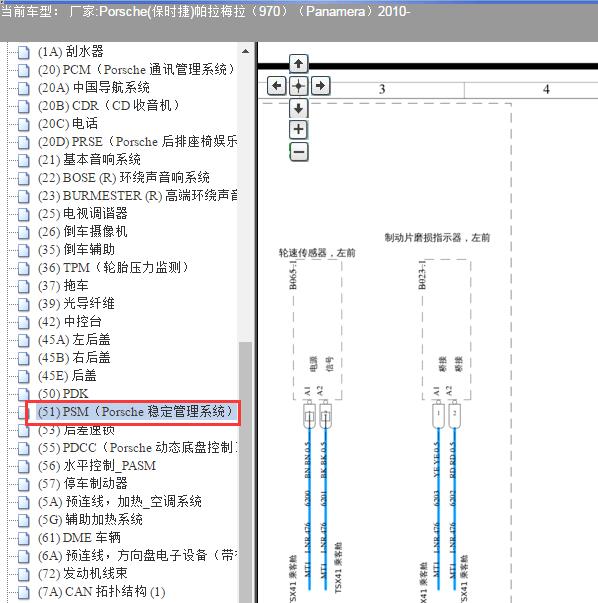The image size is (598, 603).
Task: Click the page icon beside (20B) CDR
Action: click(23, 106)
